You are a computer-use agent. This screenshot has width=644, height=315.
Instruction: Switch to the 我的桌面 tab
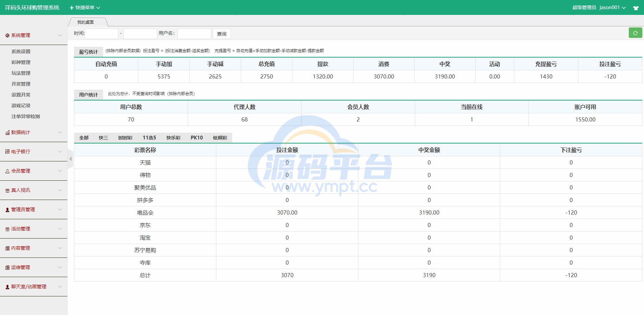coord(86,22)
